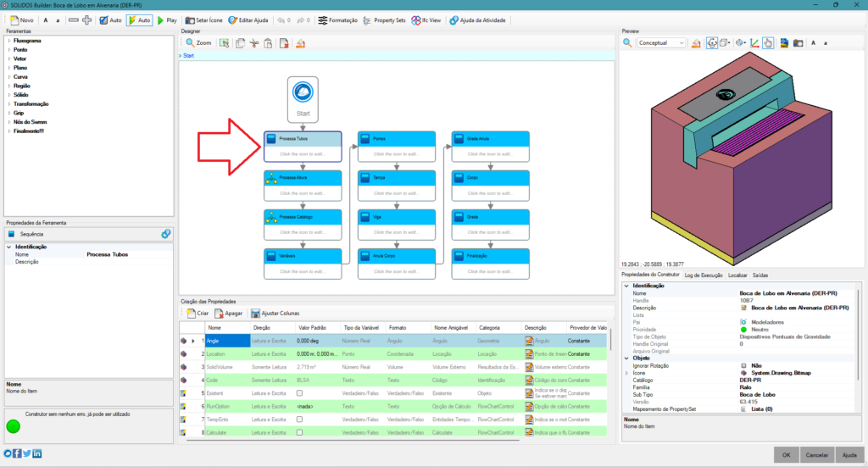Viewport: 868px width, 467px height.
Task: Switch to the Saídas tab
Action: [x=760, y=275]
